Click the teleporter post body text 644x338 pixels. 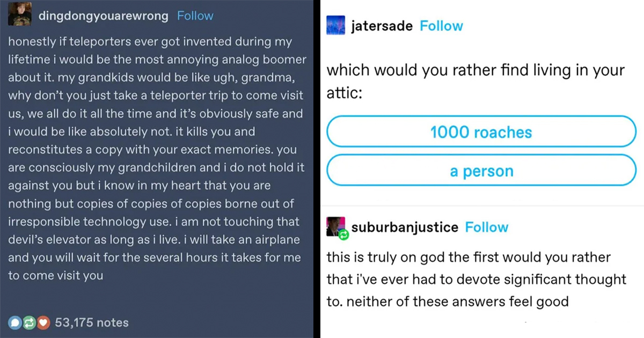tap(157, 159)
